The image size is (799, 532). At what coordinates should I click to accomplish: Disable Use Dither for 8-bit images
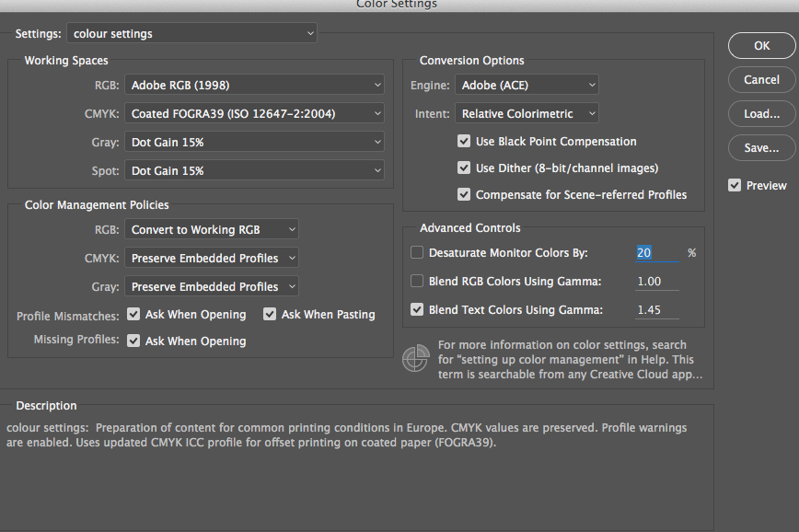[x=464, y=168]
